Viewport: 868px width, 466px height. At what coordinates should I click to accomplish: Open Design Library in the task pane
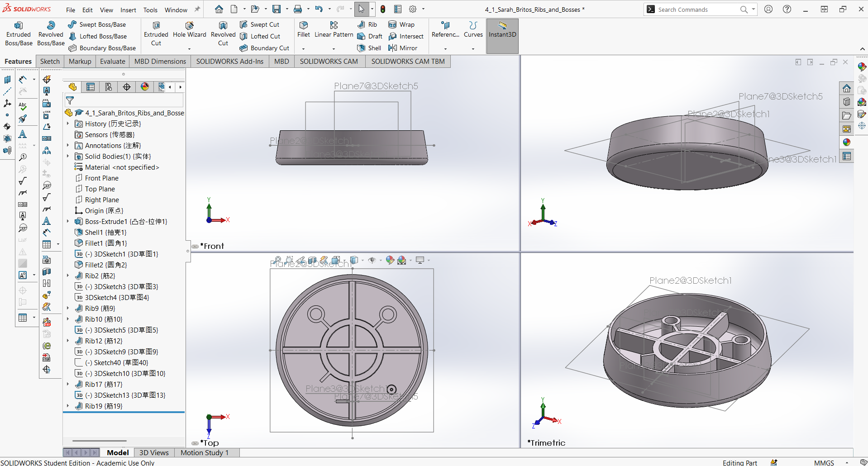(x=847, y=102)
